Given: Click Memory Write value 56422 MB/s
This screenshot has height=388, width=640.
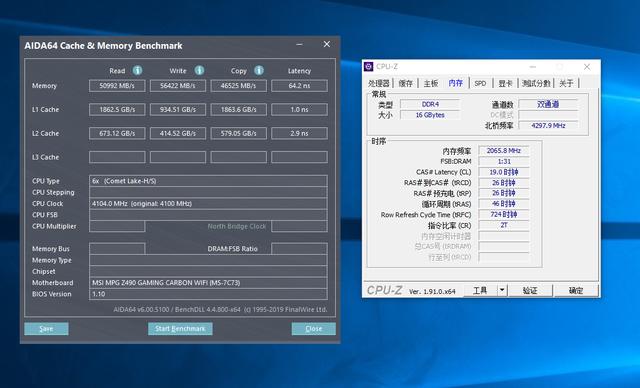Looking at the screenshot, I should tap(178, 86).
